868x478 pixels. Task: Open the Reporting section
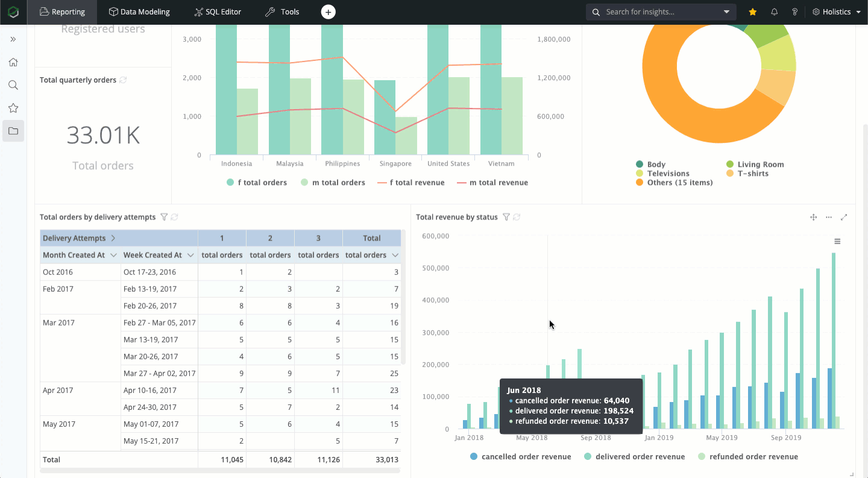(x=62, y=12)
